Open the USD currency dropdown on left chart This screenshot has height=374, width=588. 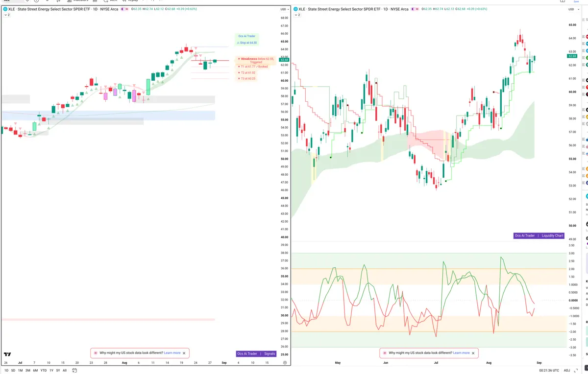click(284, 9)
